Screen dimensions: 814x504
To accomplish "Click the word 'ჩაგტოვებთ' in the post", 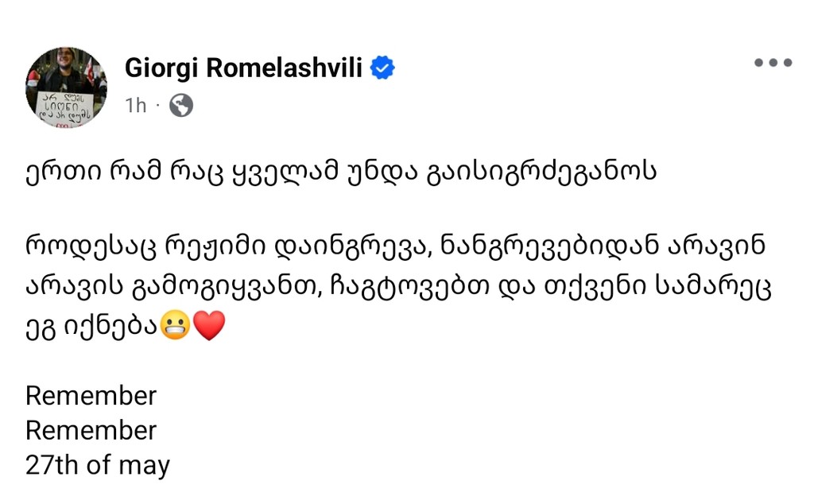I will [409, 287].
